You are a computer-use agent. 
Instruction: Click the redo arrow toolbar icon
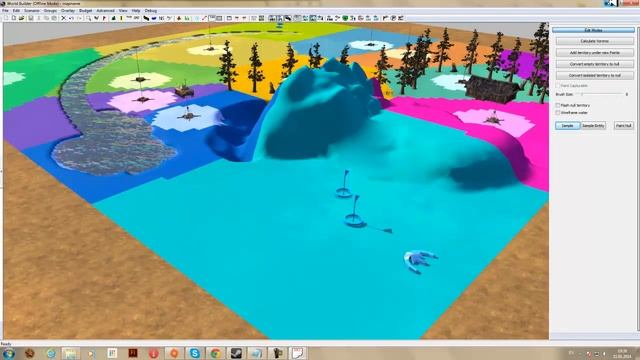coord(80,18)
